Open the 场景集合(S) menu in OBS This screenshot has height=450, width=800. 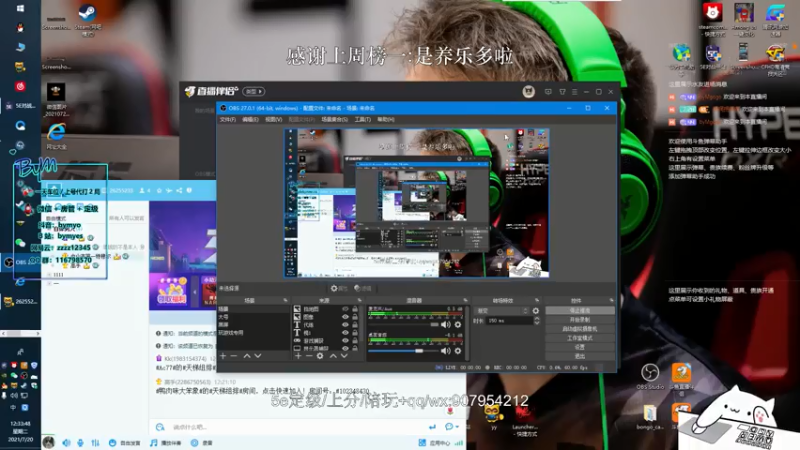tap(334, 119)
